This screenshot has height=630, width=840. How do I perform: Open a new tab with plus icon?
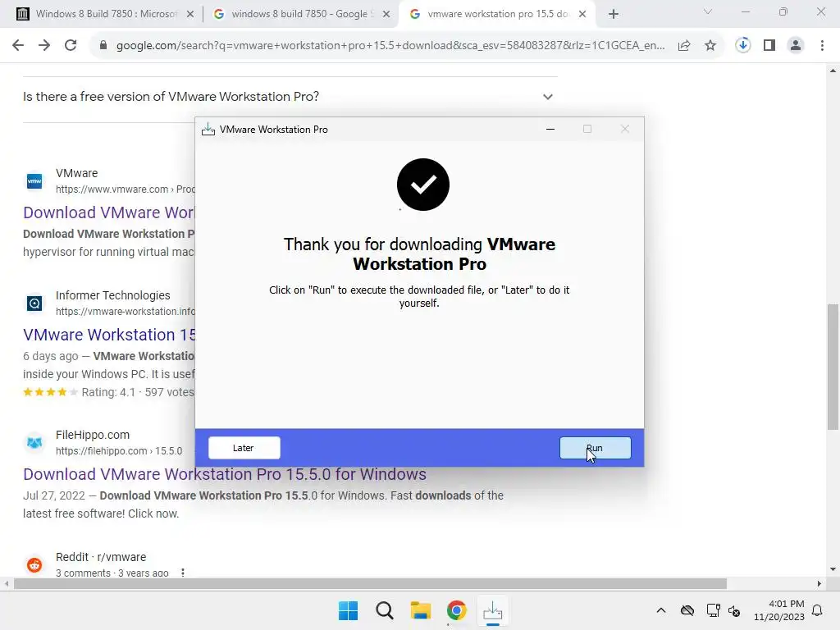(x=614, y=14)
